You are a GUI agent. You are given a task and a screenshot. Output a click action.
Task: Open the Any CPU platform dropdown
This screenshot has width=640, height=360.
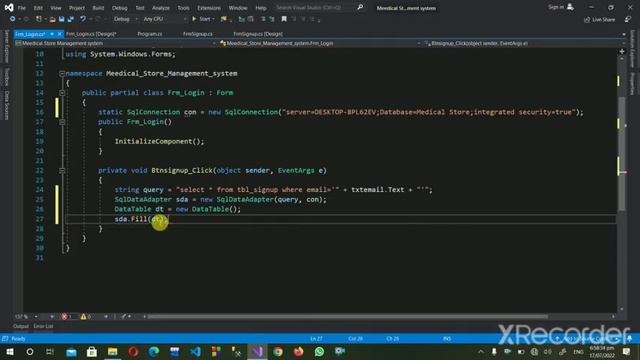(164, 19)
